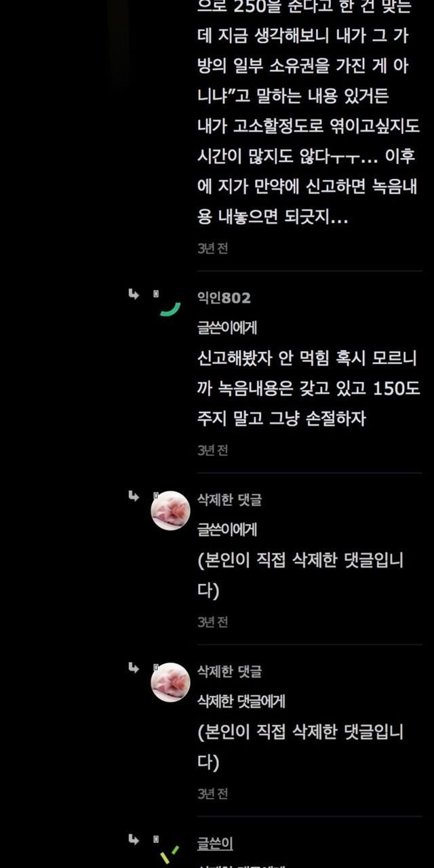This screenshot has height=868, width=434.
Task: Open the 글쓴이 username at the bottom
Action: tap(215, 844)
